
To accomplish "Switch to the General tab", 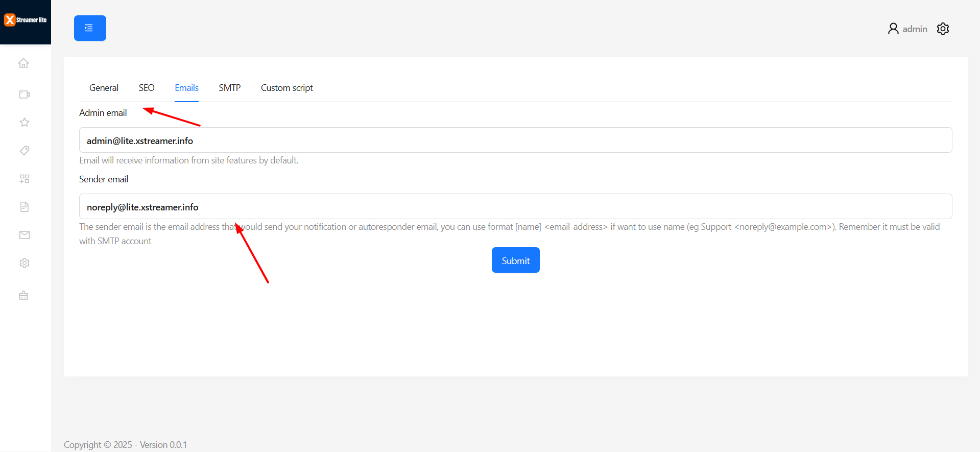I will tap(104, 88).
